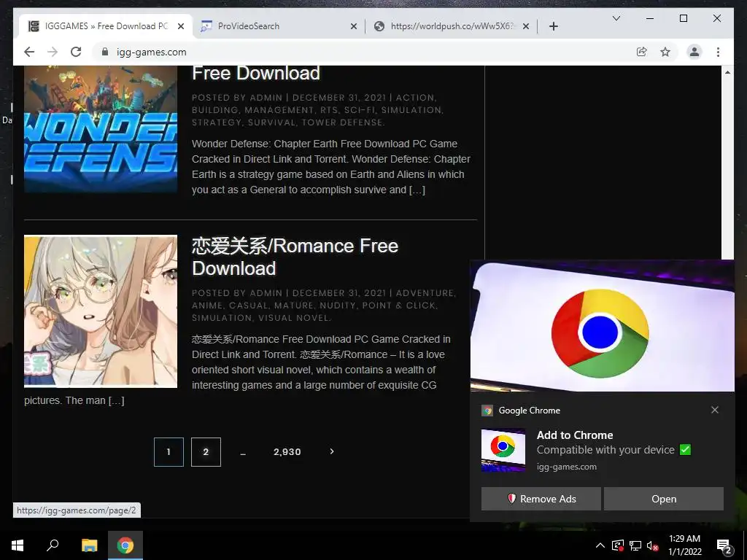This screenshot has width=747, height=560.
Task: Open Windows taskbar search
Action: click(53, 545)
